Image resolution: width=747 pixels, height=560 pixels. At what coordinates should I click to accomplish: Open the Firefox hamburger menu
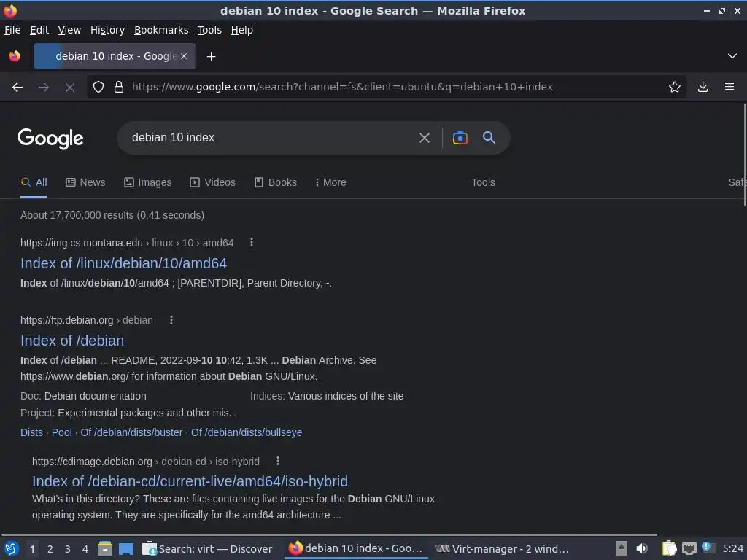[x=729, y=87]
